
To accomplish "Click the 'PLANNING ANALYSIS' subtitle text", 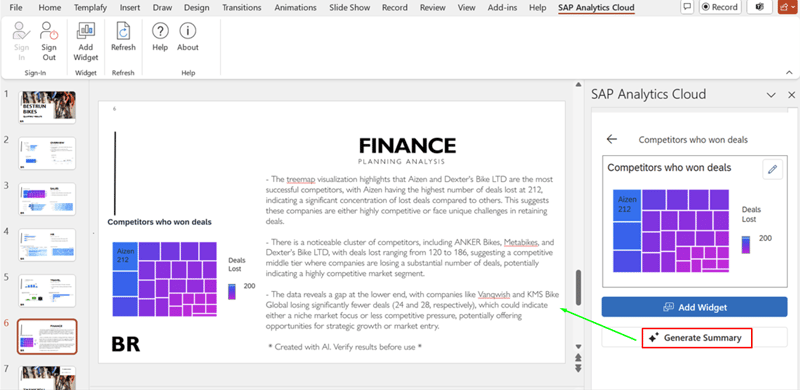I will coord(401,162).
